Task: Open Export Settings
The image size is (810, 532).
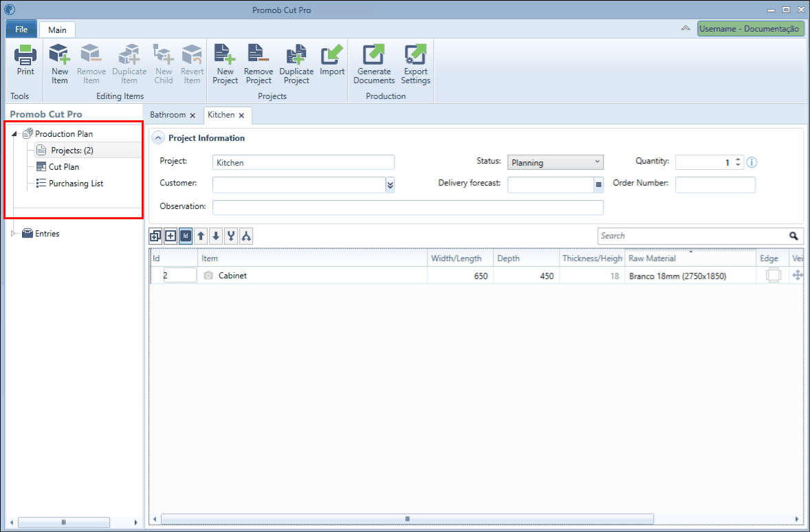Action: 415,64
